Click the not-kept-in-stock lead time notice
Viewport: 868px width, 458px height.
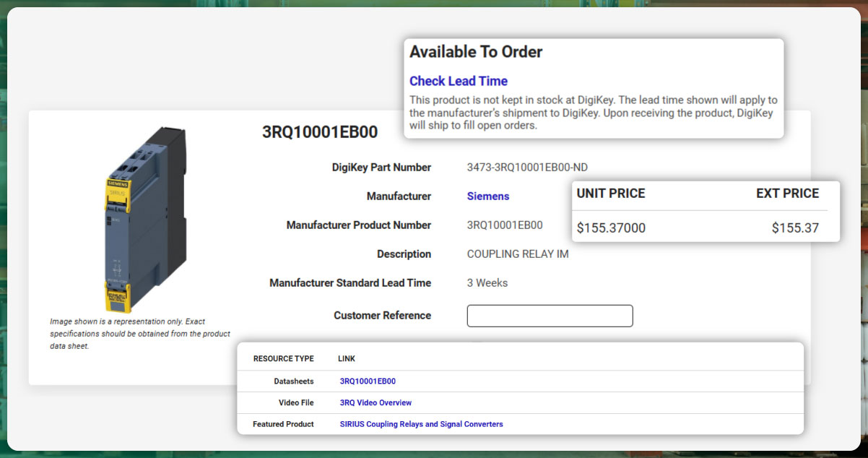coord(594,113)
